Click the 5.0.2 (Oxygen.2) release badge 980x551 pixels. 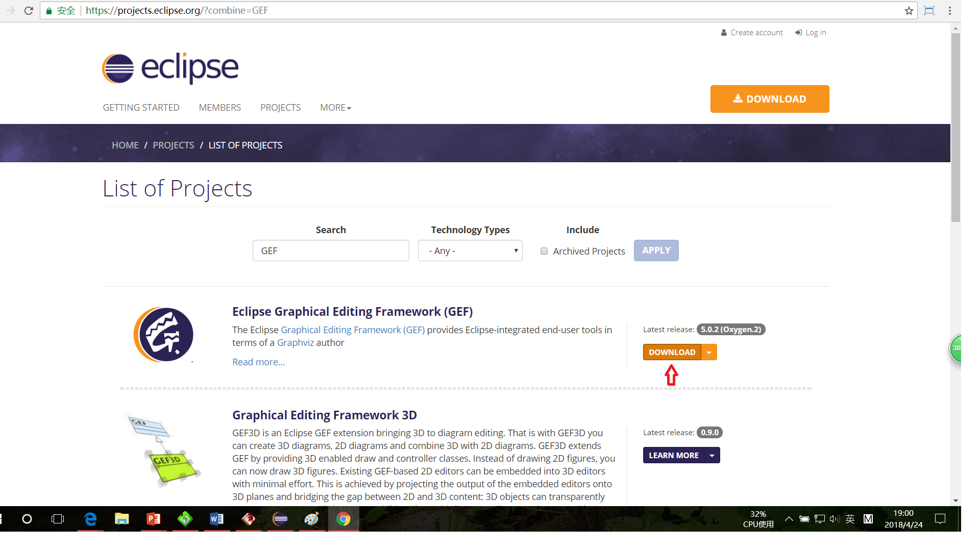point(731,330)
